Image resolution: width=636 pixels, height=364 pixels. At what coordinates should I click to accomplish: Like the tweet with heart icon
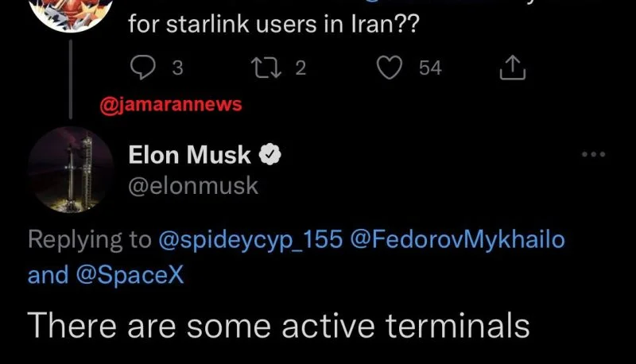point(390,68)
